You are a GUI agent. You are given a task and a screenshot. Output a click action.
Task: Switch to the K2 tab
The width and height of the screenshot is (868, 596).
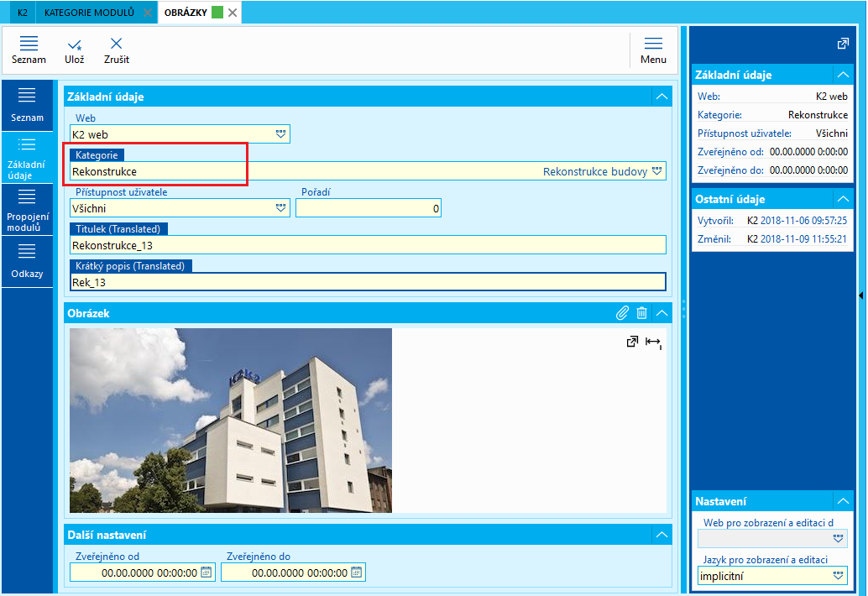point(23,13)
